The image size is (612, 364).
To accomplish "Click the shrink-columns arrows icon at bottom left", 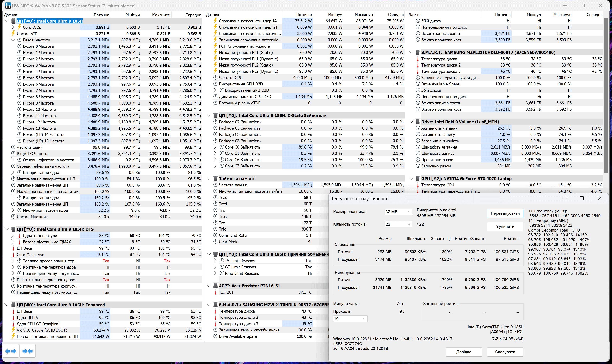I will pos(27,351).
